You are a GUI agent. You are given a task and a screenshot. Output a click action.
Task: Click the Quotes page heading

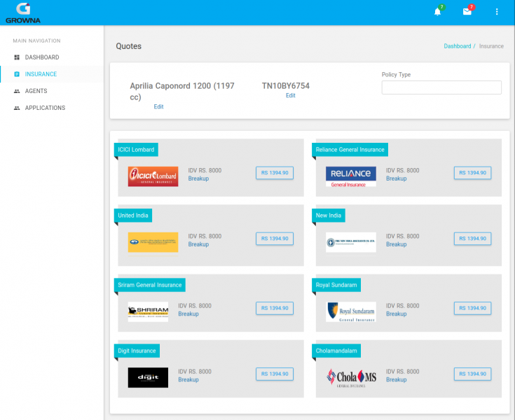128,46
